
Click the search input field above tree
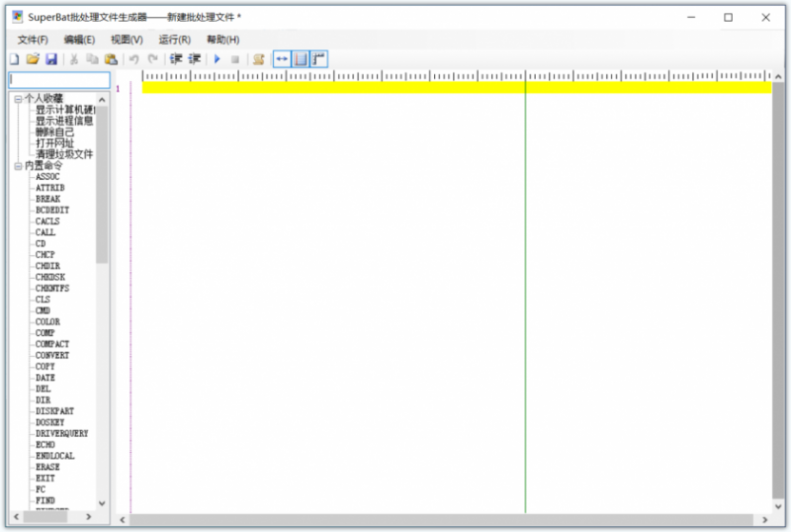click(x=59, y=80)
